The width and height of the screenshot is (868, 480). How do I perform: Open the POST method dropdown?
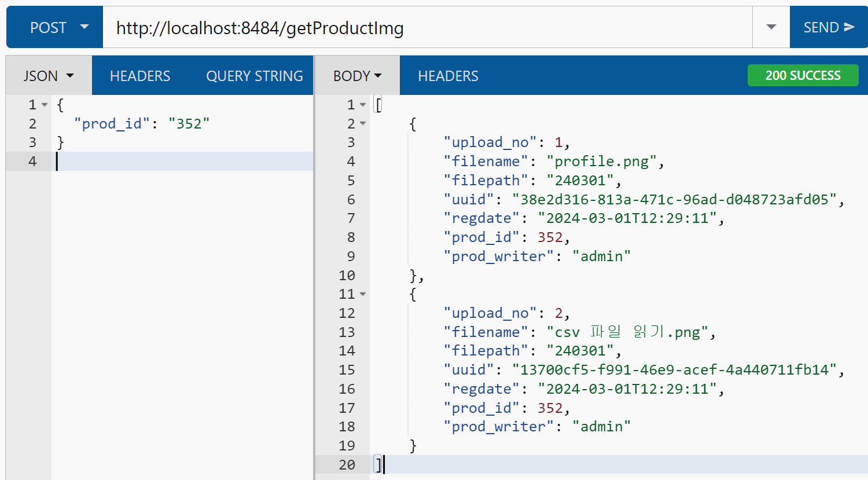[x=55, y=27]
